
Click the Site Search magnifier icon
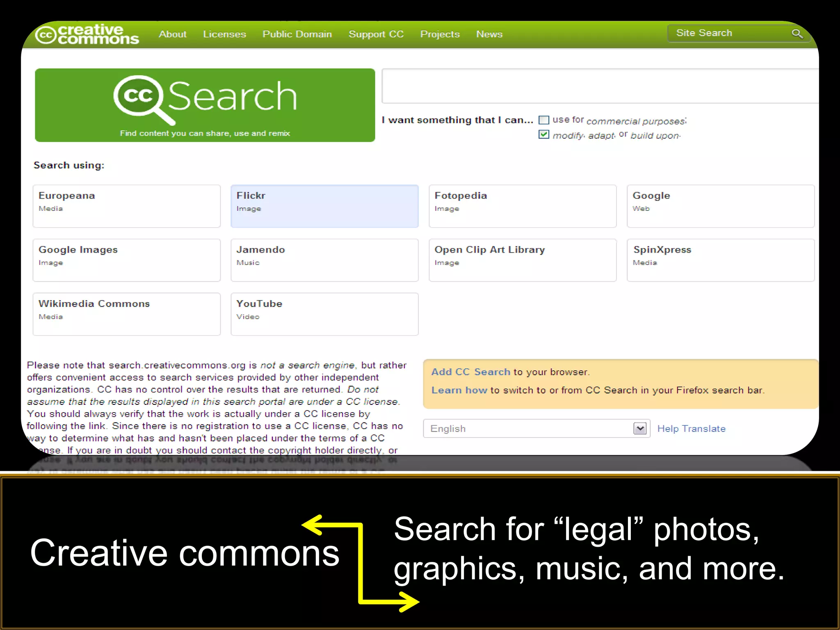(x=797, y=34)
